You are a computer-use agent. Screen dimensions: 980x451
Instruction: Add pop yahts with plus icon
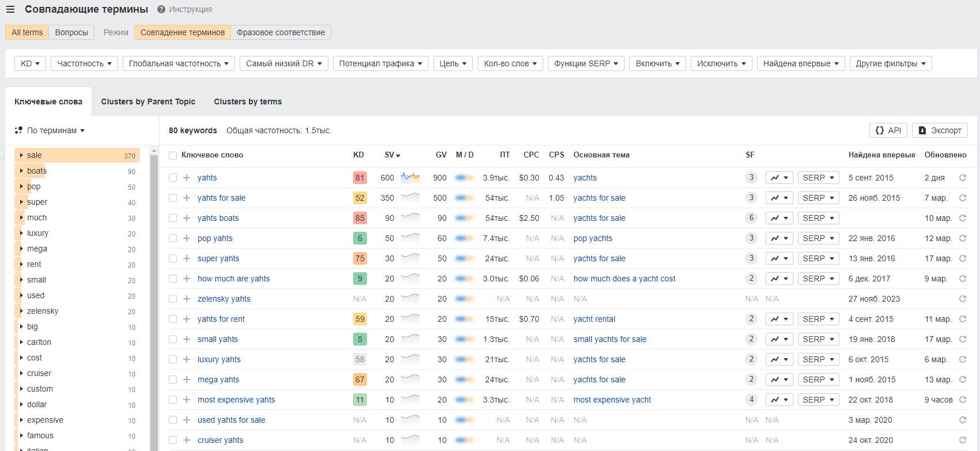pos(187,238)
